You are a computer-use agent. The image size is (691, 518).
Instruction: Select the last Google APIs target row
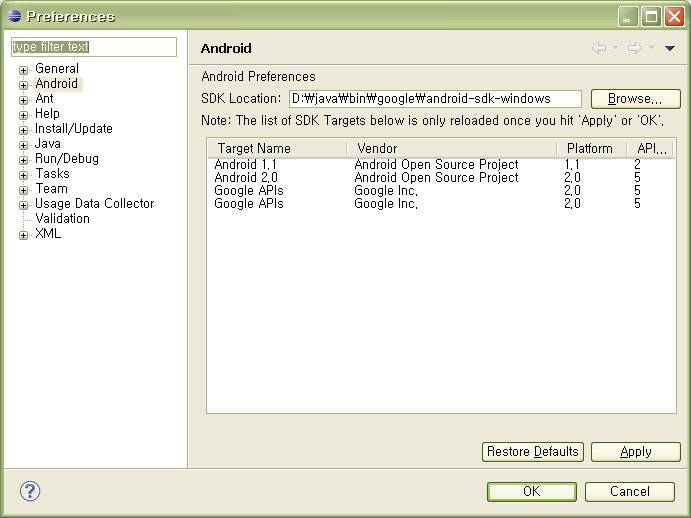[441, 203]
